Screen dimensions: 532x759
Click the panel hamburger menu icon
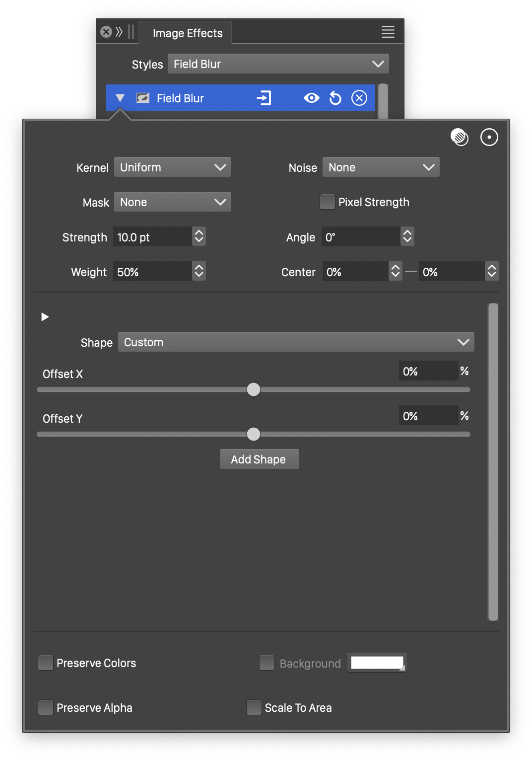388,32
